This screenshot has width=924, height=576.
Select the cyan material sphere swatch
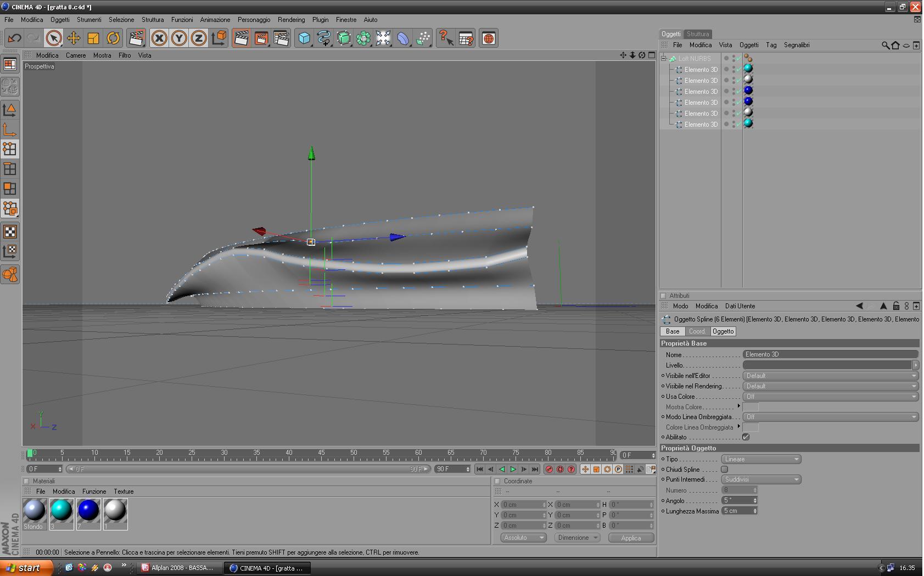(61, 514)
